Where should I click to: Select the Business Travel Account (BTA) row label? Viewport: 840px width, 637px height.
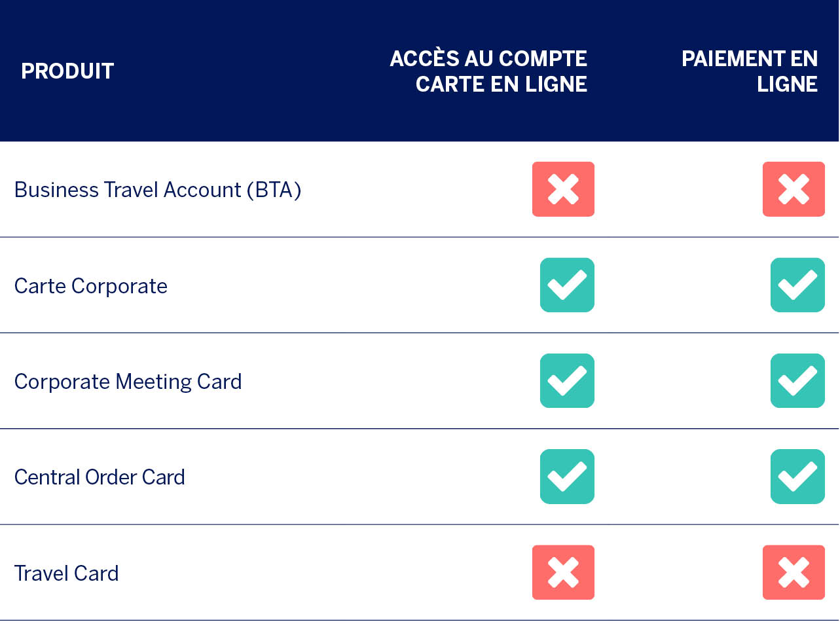(x=158, y=190)
